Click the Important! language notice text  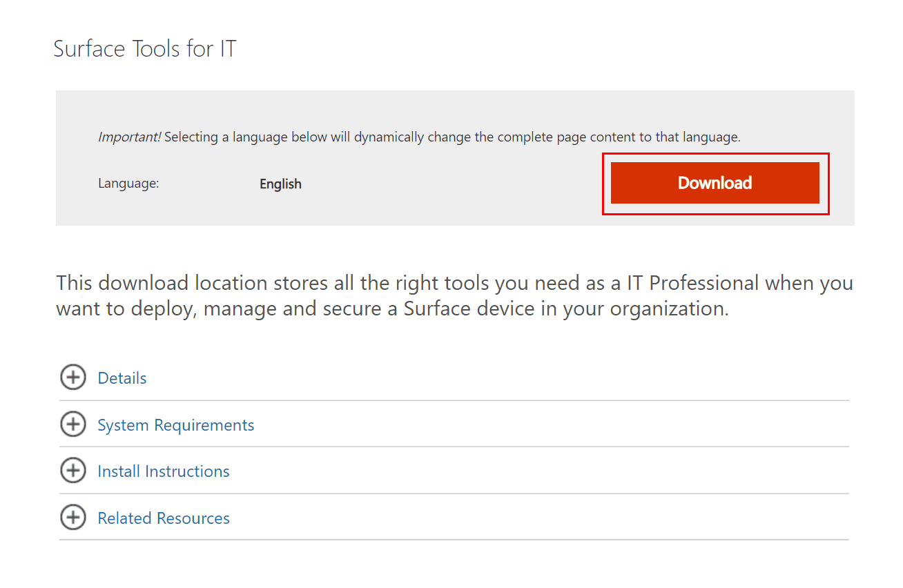point(419,137)
